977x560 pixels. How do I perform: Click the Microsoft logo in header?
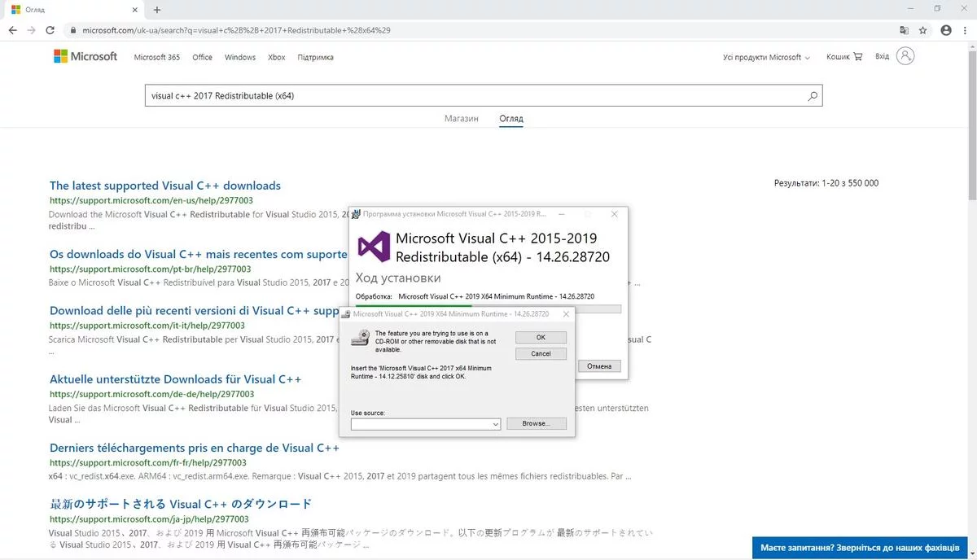(x=85, y=57)
